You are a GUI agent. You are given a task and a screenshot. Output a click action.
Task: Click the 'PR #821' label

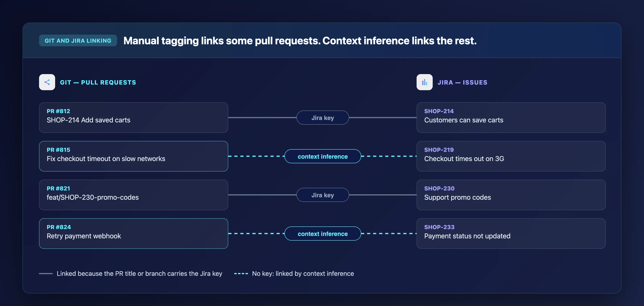pos(58,188)
